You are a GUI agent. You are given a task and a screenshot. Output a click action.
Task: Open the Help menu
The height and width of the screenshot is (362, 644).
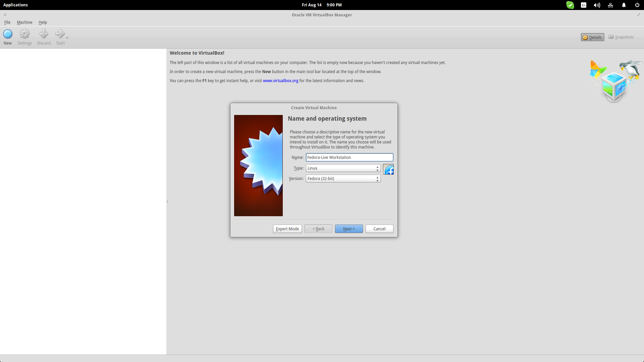[x=43, y=22]
